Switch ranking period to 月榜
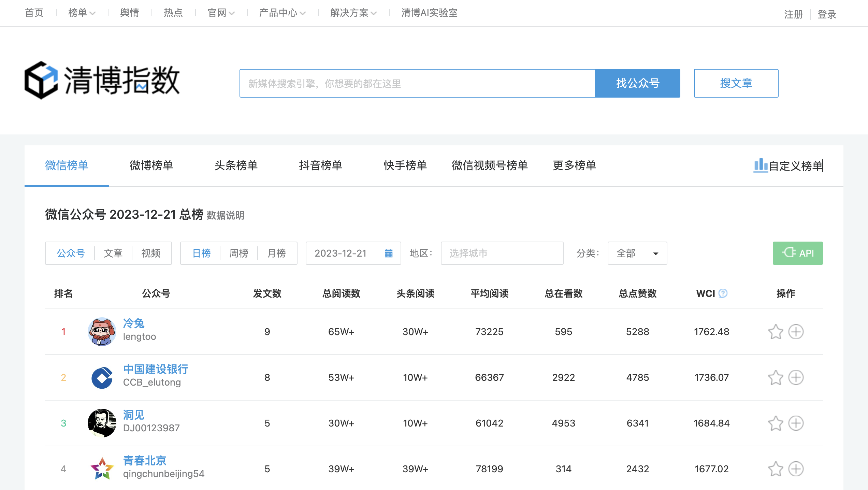Image resolution: width=868 pixels, height=490 pixels. (277, 253)
